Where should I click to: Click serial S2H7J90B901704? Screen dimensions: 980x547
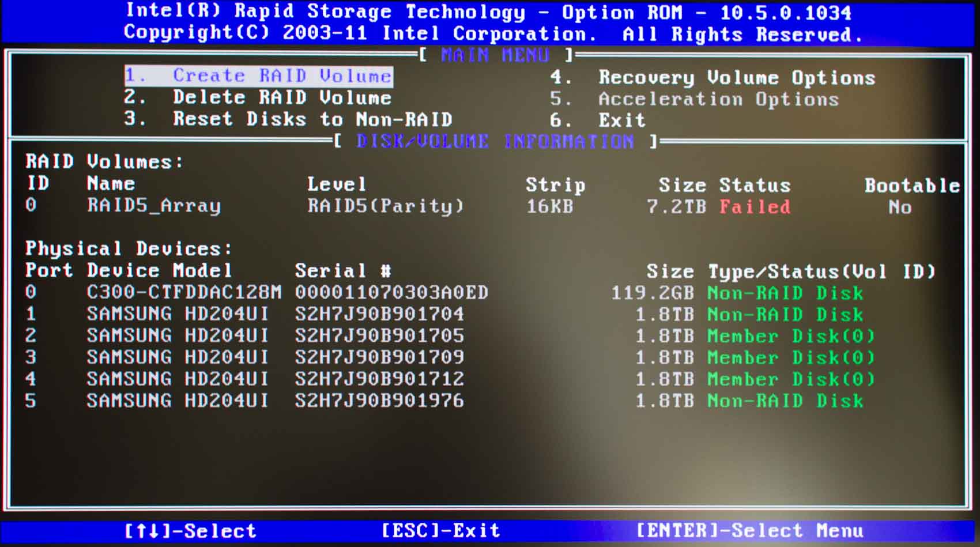click(379, 314)
